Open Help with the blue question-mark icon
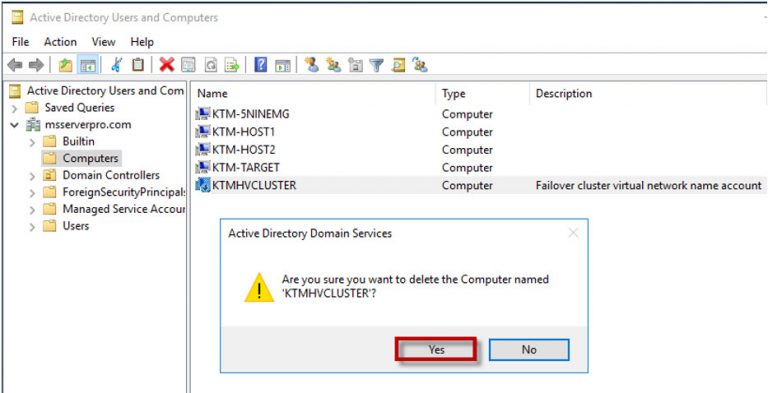This screenshot has height=393, width=768. tap(261, 64)
